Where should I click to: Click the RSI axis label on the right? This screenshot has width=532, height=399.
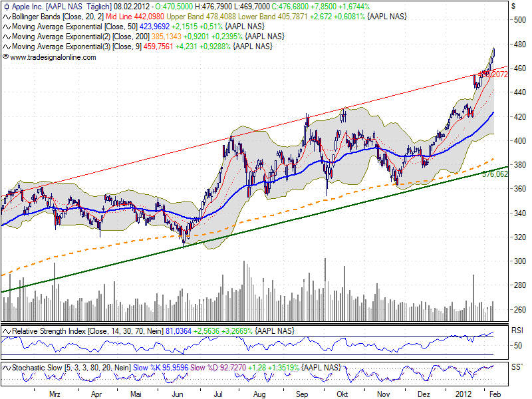517,331
